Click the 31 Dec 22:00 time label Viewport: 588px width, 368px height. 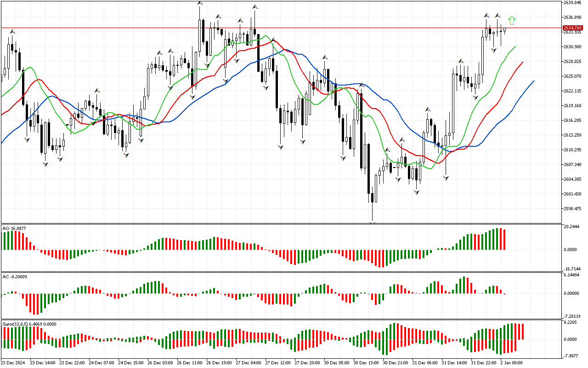pos(484,363)
